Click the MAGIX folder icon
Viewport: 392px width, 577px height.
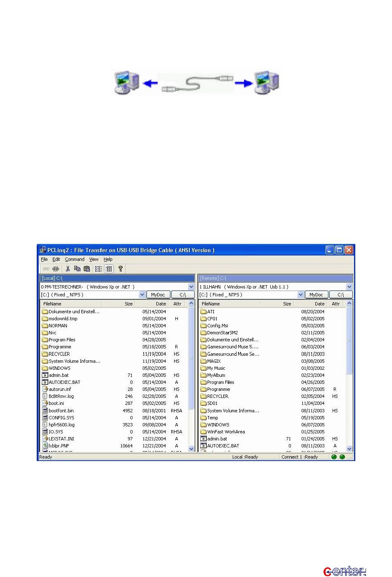point(203,361)
